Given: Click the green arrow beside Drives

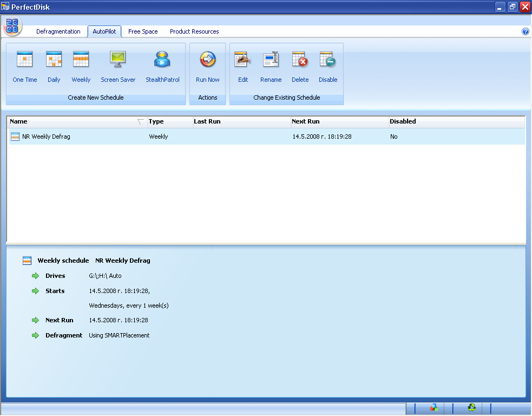Looking at the screenshot, I should [x=35, y=276].
